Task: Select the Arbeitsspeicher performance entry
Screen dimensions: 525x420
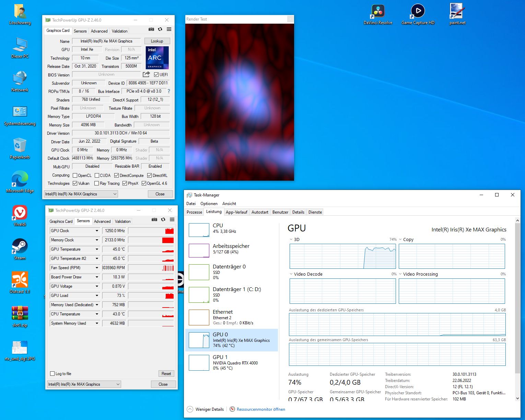Action: (232, 251)
